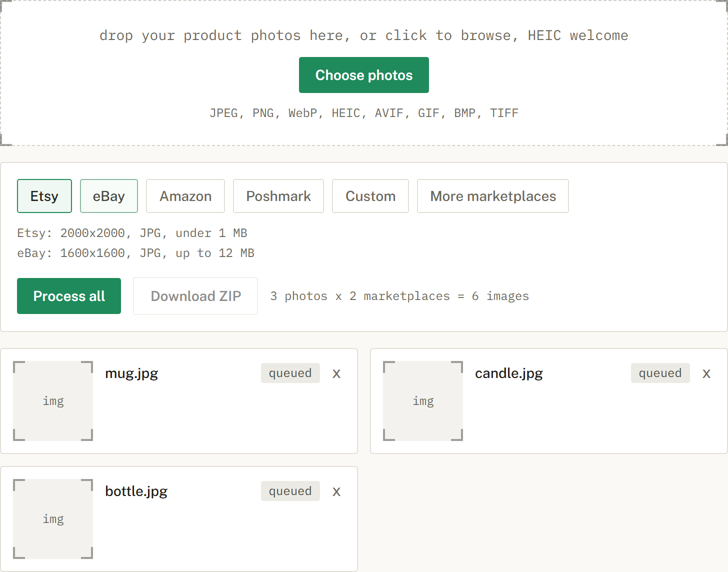The width and height of the screenshot is (728, 572).
Task: Toggle the Etsy marketplace option
Action: (x=44, y=196)
